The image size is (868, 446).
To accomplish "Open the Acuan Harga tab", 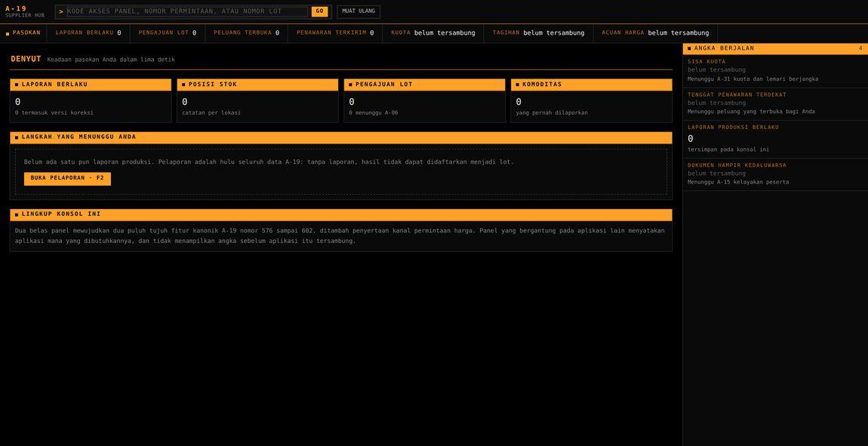I will [656, 33].
